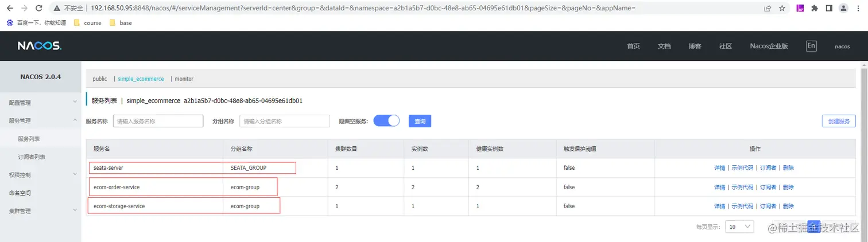Viewport: 868px width, 242px height.
Task: Click the 服务名称 input field
Action: pyautogui.click(x=158, y=121)
